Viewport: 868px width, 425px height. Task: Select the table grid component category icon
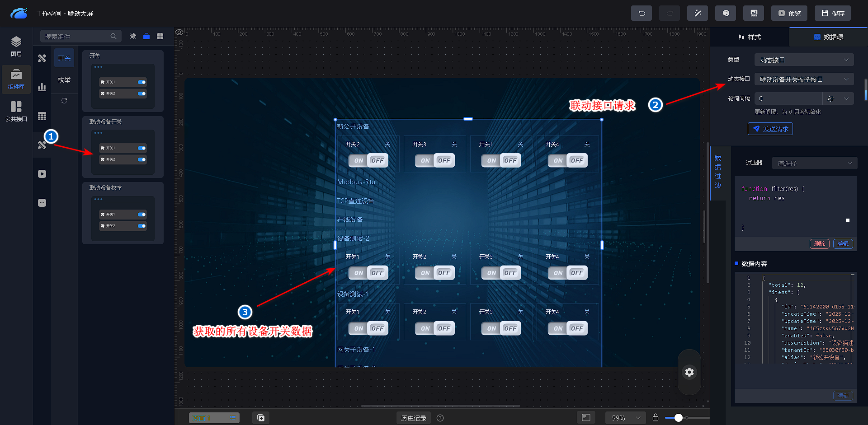pyautogui.click(x=42, y=116)
